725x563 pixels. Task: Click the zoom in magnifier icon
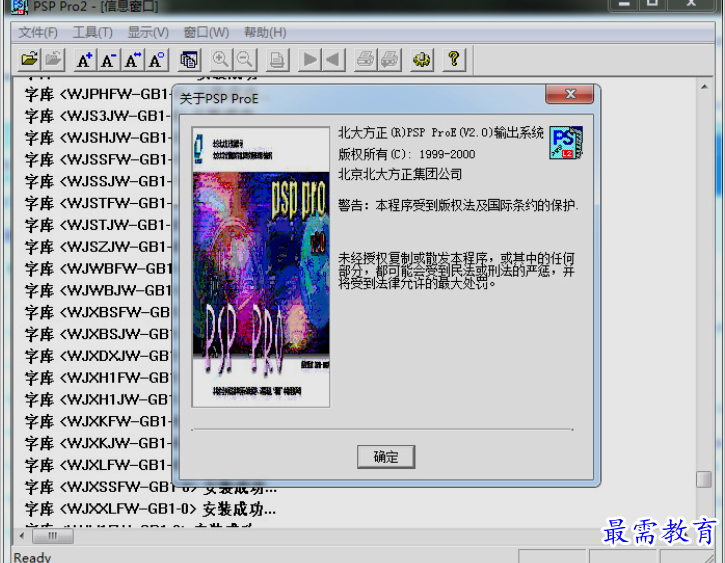coord(221,60)
